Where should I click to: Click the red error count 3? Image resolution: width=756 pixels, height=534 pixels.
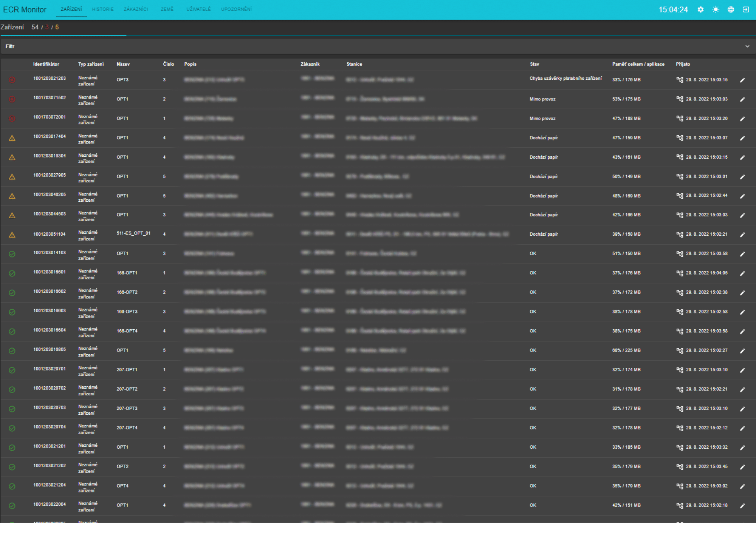click(47, 27)
